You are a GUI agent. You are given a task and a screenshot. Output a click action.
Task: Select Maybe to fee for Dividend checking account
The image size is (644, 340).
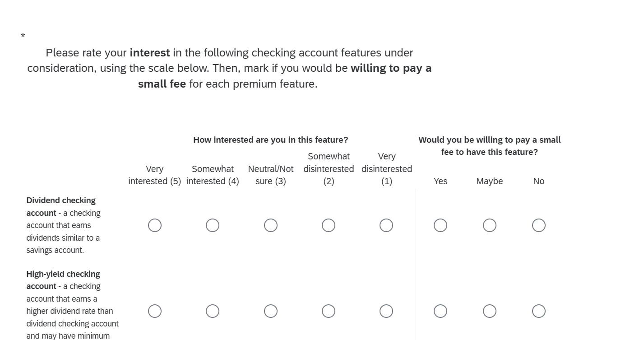coord(490,225)
